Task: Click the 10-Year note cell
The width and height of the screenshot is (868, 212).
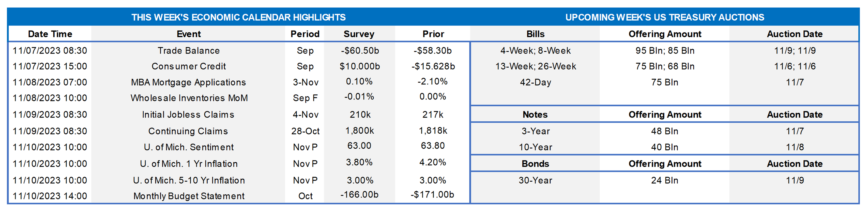Action: click(535, 147)
